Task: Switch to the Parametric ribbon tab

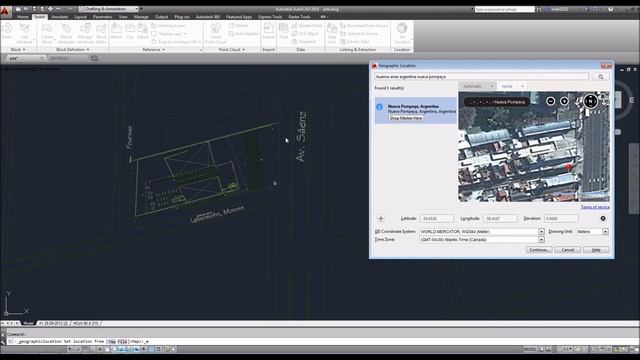Action: pyautogui.click(x=102, y=17)
